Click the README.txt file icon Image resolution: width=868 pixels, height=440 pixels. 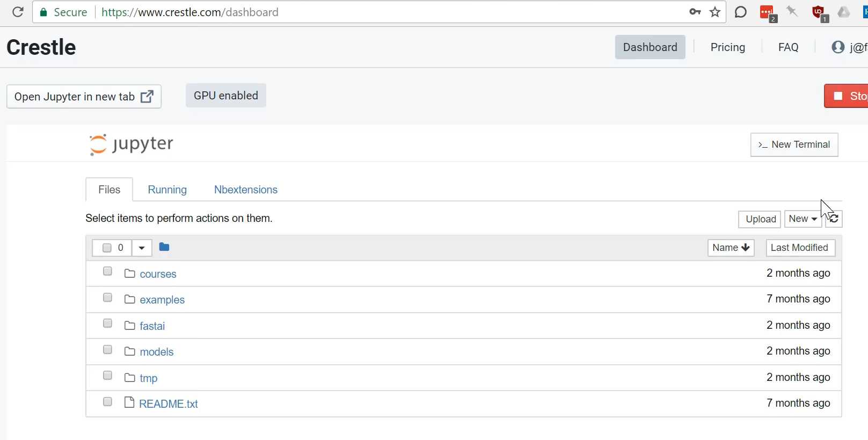coord(129,402)
